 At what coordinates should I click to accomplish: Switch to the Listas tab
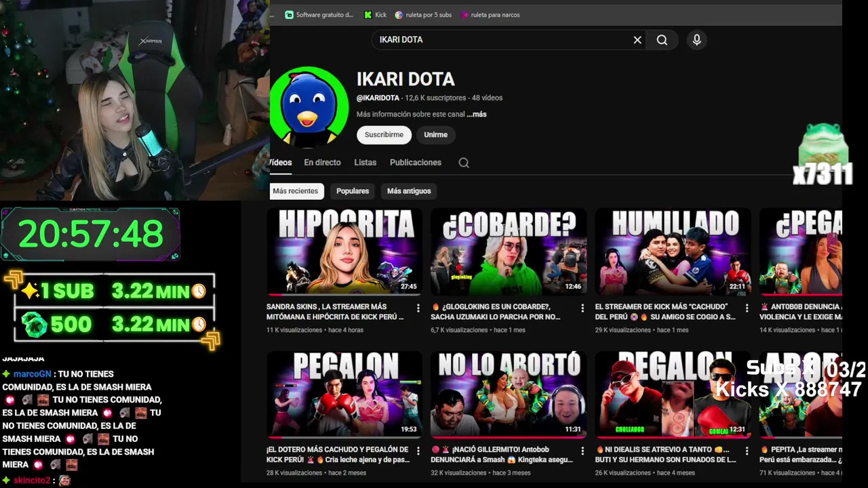(x=365, y=163)
